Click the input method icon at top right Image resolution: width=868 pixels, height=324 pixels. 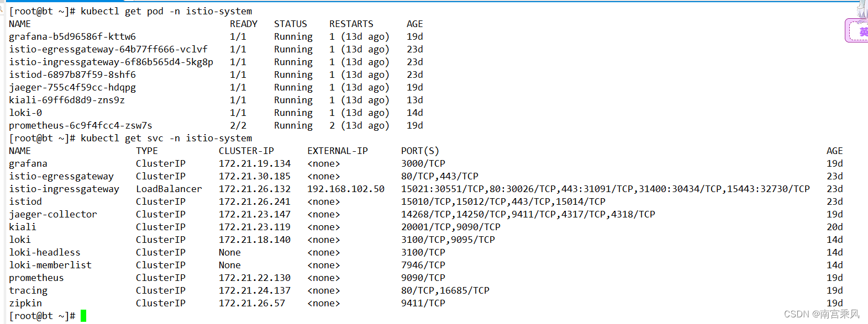[858, 30]
